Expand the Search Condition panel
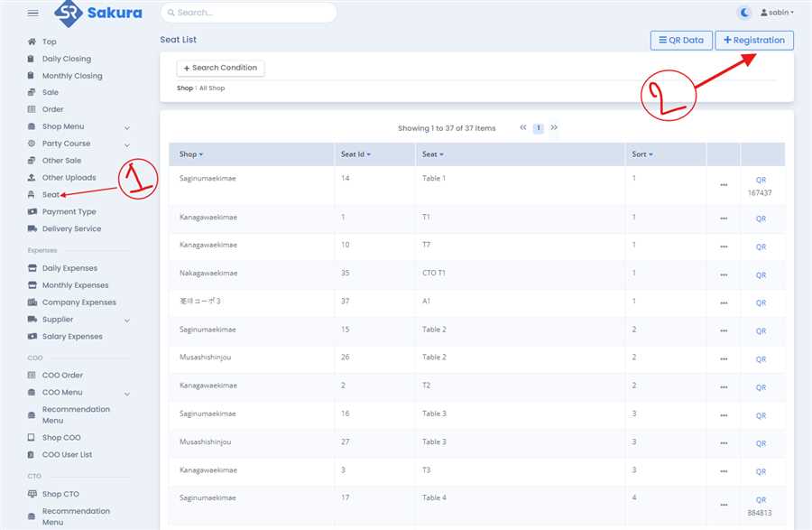The height and width of the screenshot is (530, 812). (220, 68)
